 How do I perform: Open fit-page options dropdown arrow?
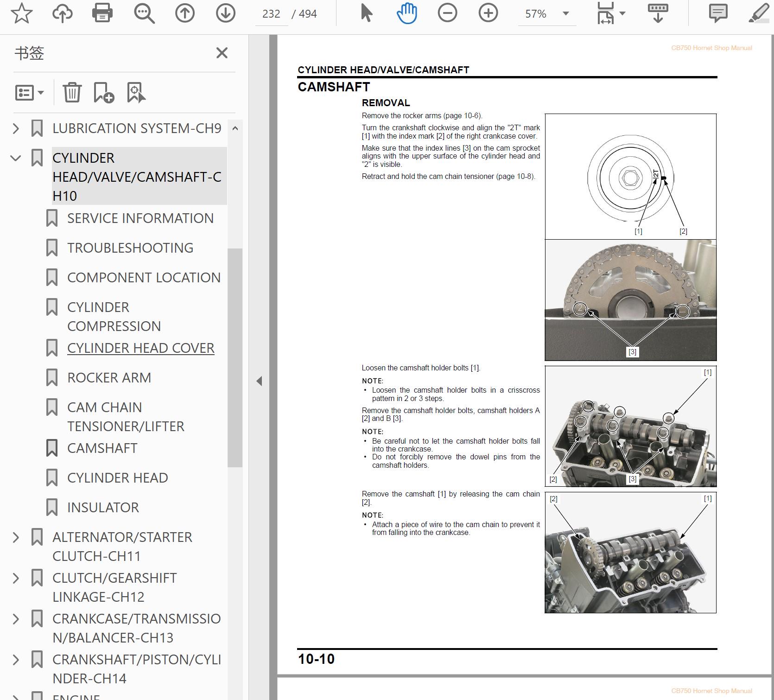[x=622, y=13]
